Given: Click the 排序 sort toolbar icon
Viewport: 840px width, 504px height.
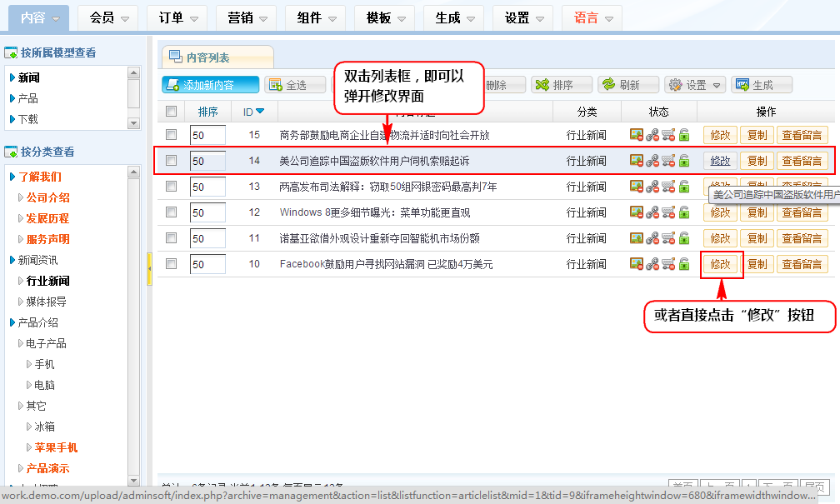Looking at the screenshot, I should (x=542, y=85).
